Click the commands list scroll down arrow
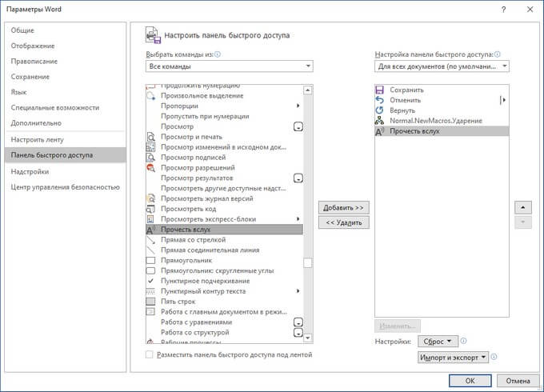The height and width of the screenshot is (392, 544). coord(308,338)
